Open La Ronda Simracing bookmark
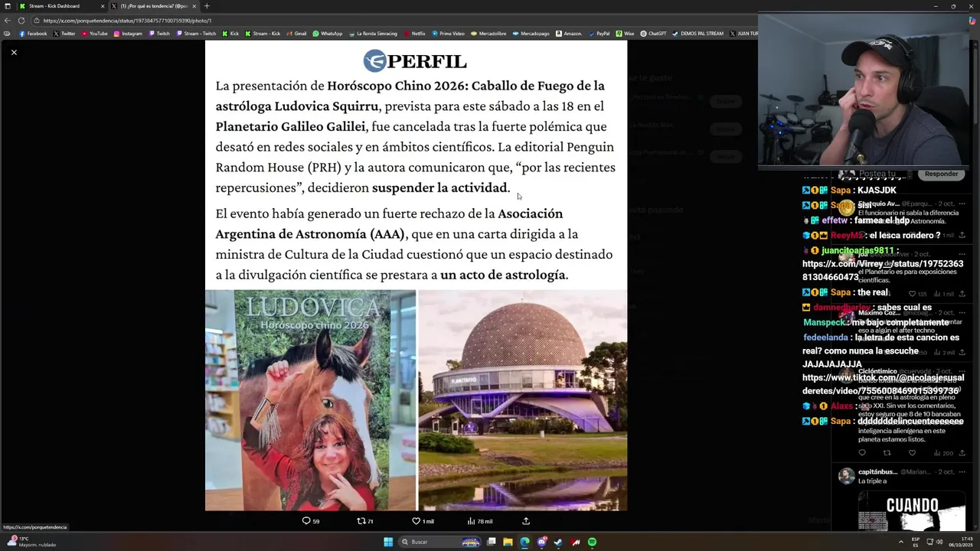This screenshot has width=980, height=551. [x=373, y=34]
